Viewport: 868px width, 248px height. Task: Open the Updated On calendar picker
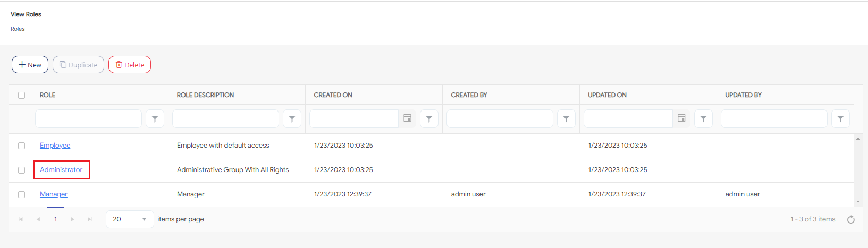pyautogui.click(x=681, y=118)
